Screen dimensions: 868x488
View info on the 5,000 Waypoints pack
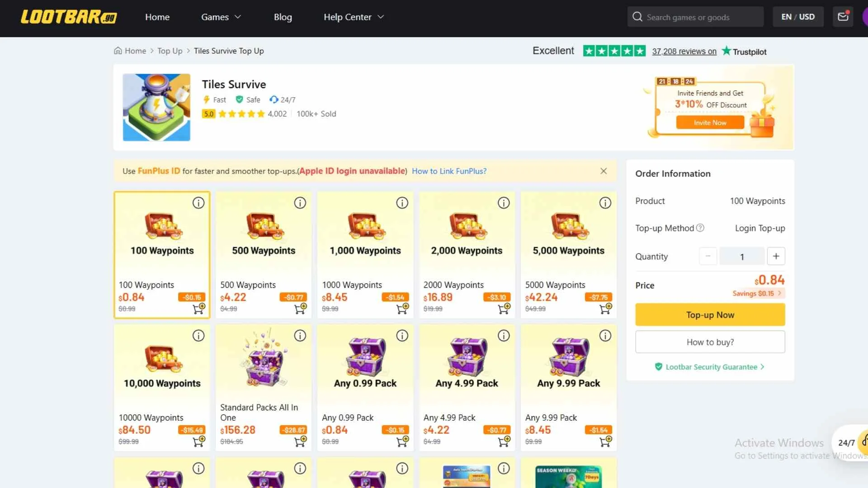point(605,203)
